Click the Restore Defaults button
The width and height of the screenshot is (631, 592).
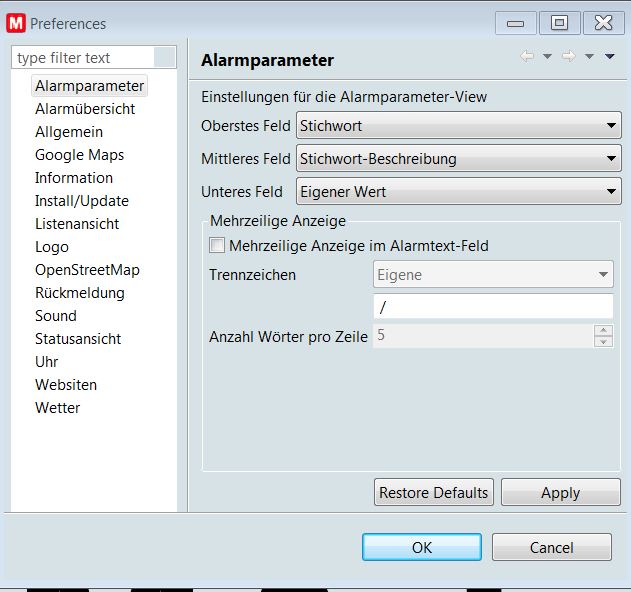tap(434, 492)
